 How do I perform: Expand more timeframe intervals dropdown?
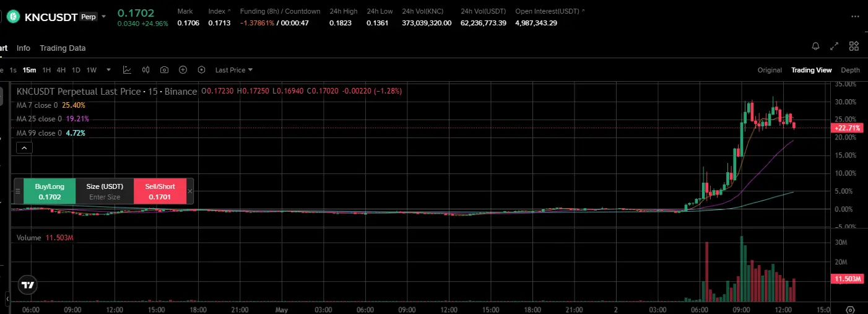(109, 70)
